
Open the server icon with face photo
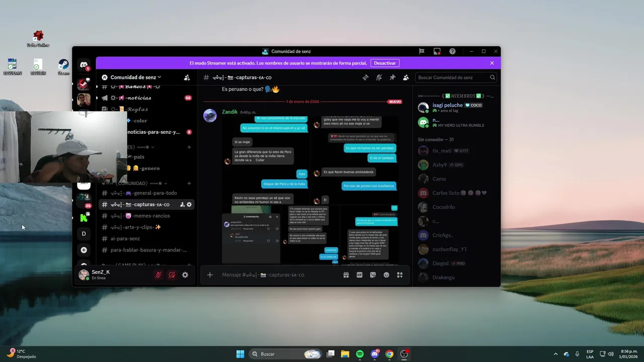coord(84,100)
